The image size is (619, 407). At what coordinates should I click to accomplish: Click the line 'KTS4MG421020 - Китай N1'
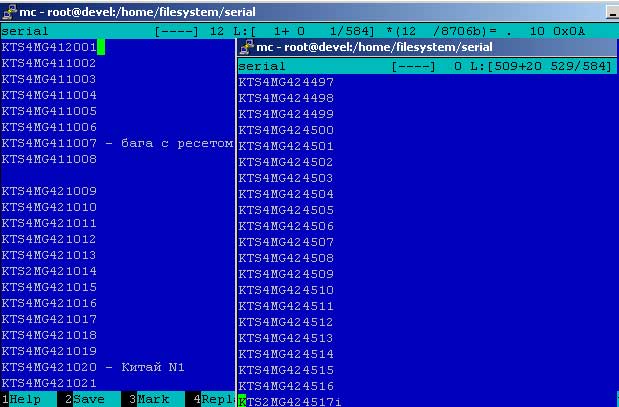tap(93, 367)
